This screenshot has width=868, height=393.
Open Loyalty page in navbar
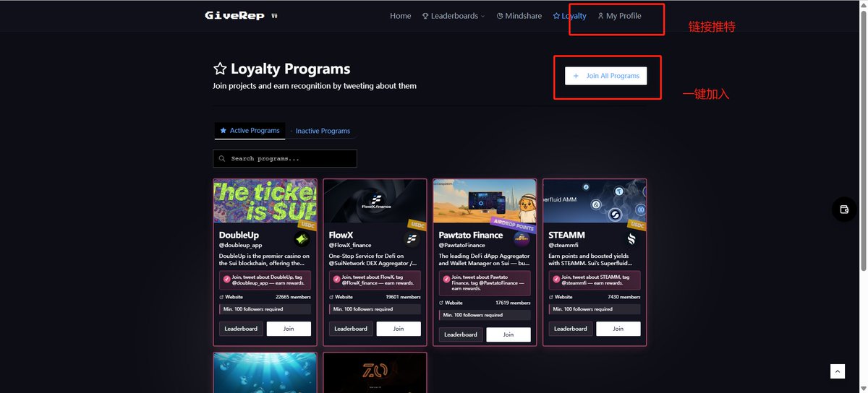569,16
